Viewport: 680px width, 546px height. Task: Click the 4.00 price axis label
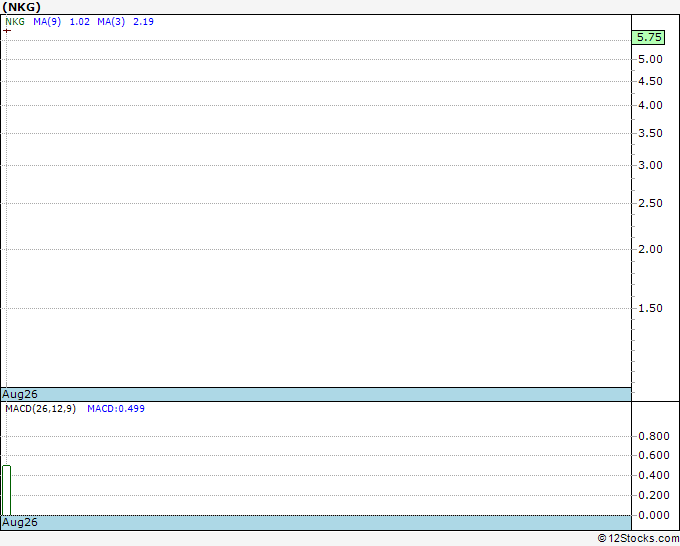point(650,105)
